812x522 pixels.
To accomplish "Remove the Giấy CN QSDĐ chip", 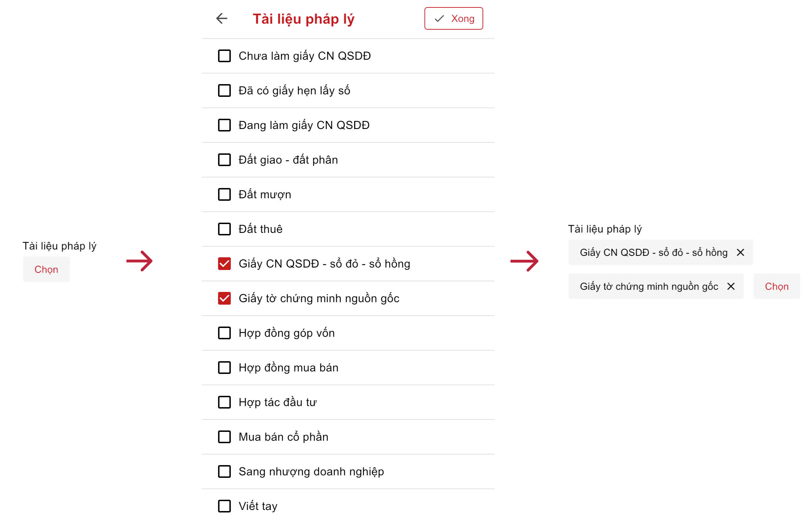I will 740,252.
